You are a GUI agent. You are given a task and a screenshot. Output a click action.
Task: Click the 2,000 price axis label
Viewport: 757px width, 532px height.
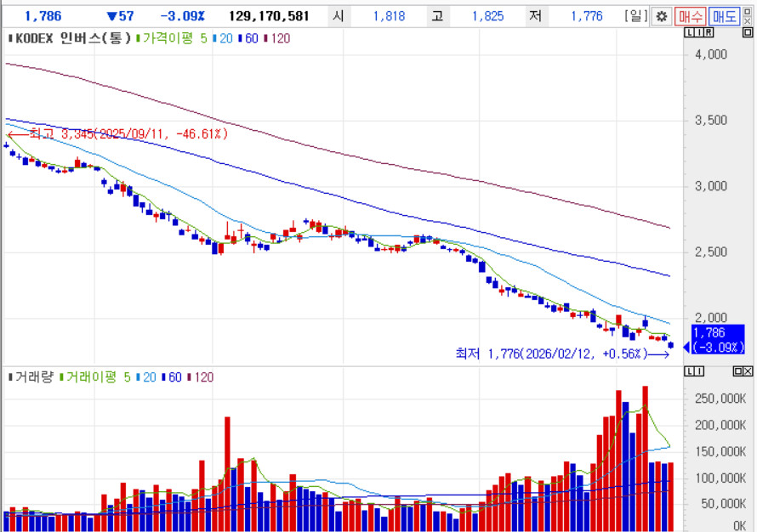tap(711, 317)
